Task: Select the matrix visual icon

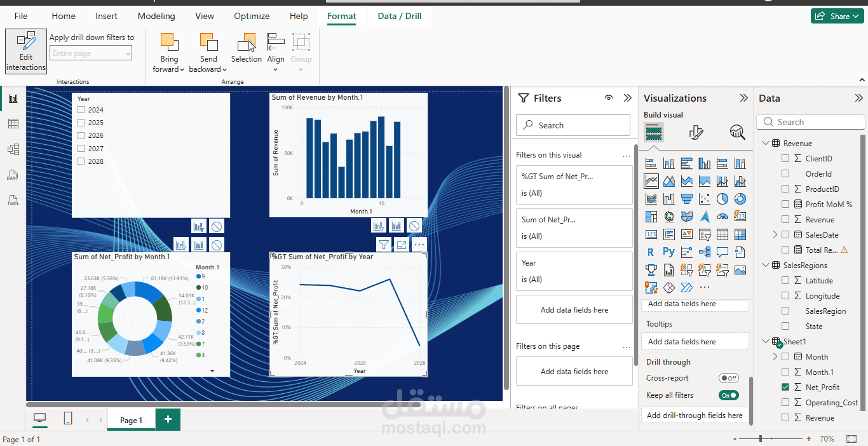Action: (x=740, y=234)
